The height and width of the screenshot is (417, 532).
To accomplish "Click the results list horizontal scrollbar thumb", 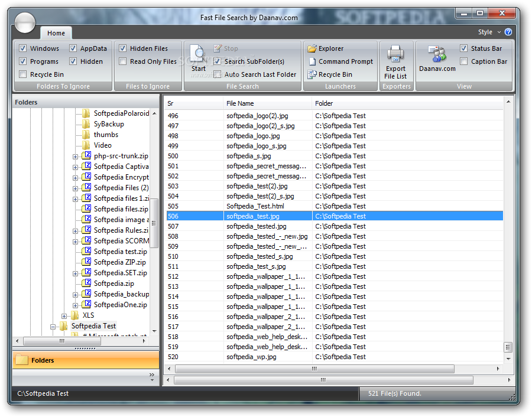I will point(314,369).
